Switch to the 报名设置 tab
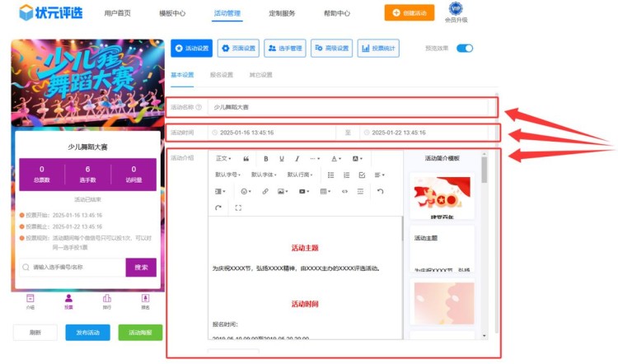 tap(222, 75)
